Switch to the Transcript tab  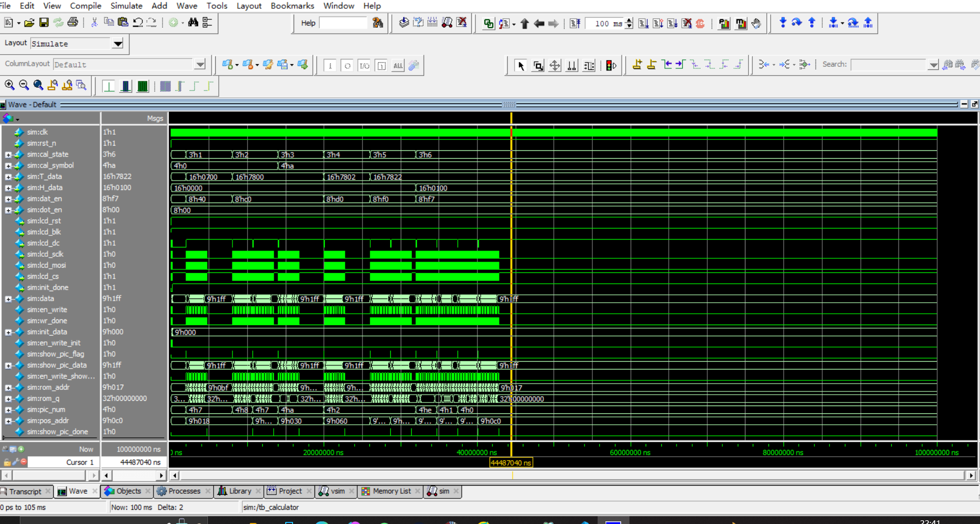tap(25, 492)
